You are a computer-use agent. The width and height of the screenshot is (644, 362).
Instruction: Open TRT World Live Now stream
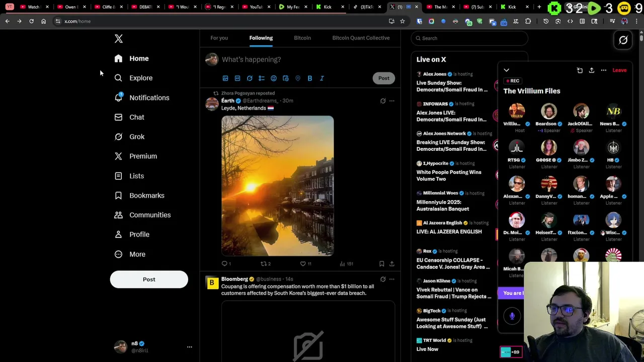427,349
